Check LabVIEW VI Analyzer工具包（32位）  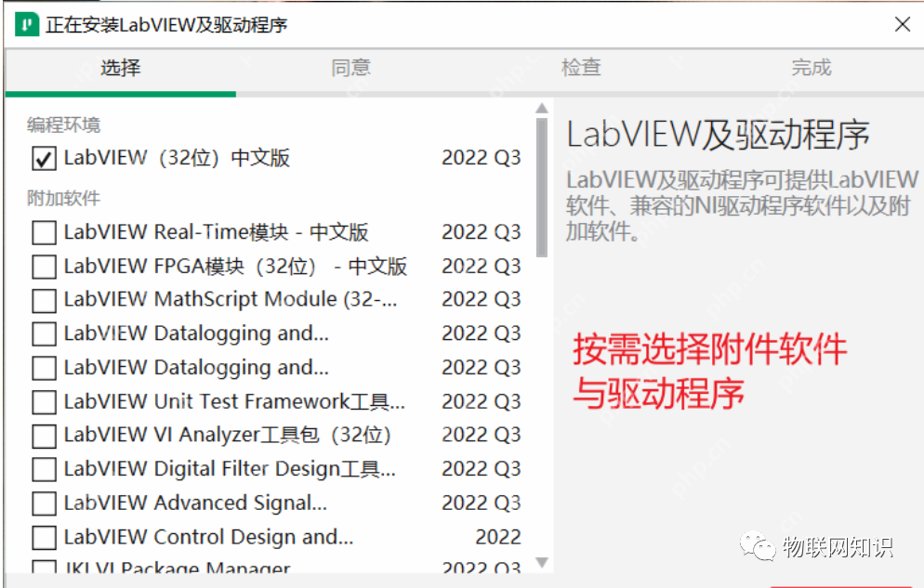coord(44,435)
